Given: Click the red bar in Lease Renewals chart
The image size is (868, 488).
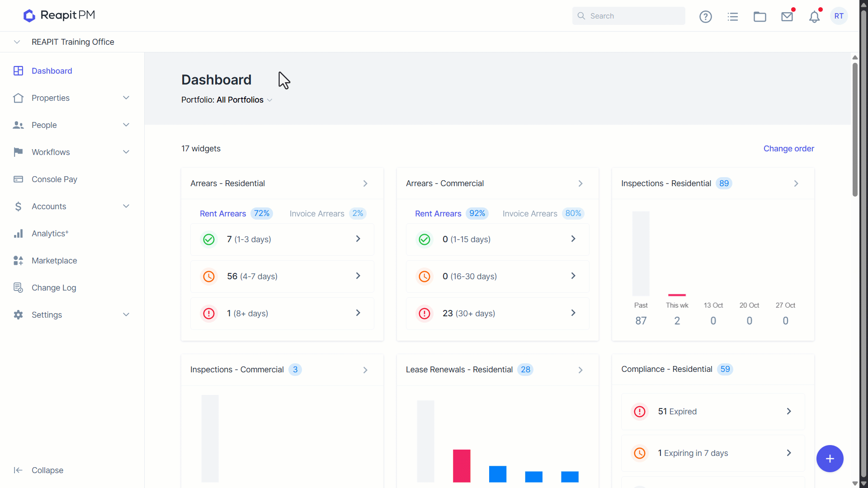Looking at the screenshot, I should click(462, 466).
